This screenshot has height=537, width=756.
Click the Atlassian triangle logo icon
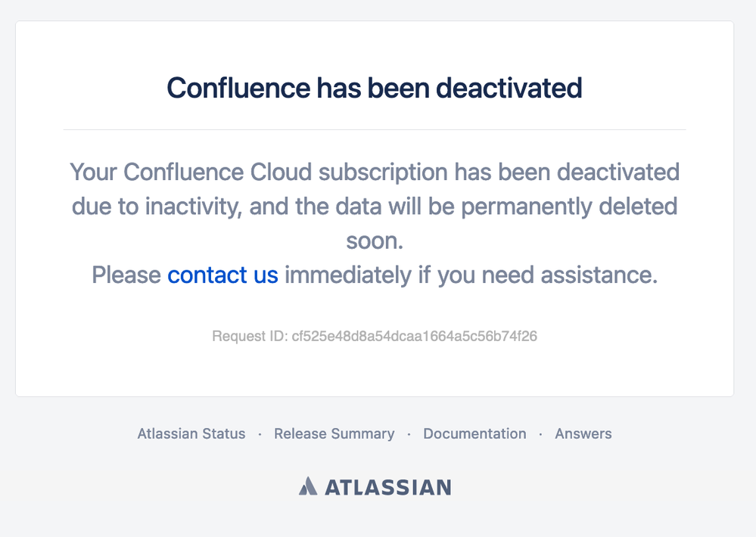[308, 486]
